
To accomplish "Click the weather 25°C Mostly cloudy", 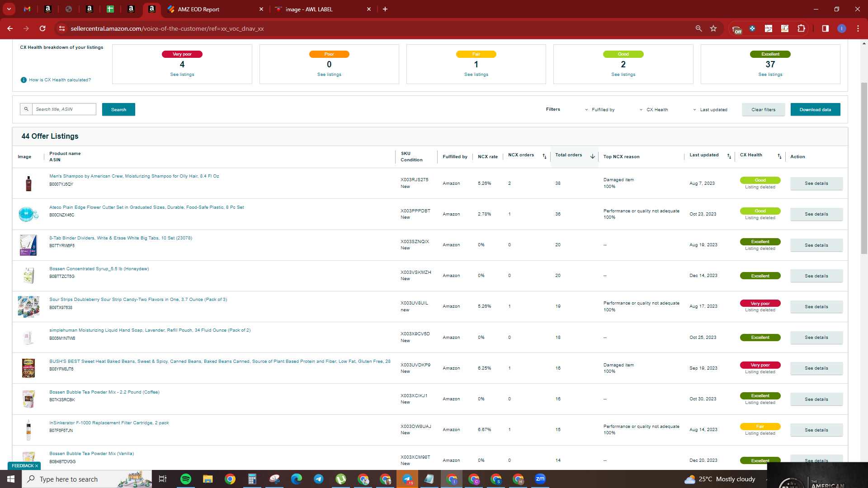I will (x=720, y=479).
